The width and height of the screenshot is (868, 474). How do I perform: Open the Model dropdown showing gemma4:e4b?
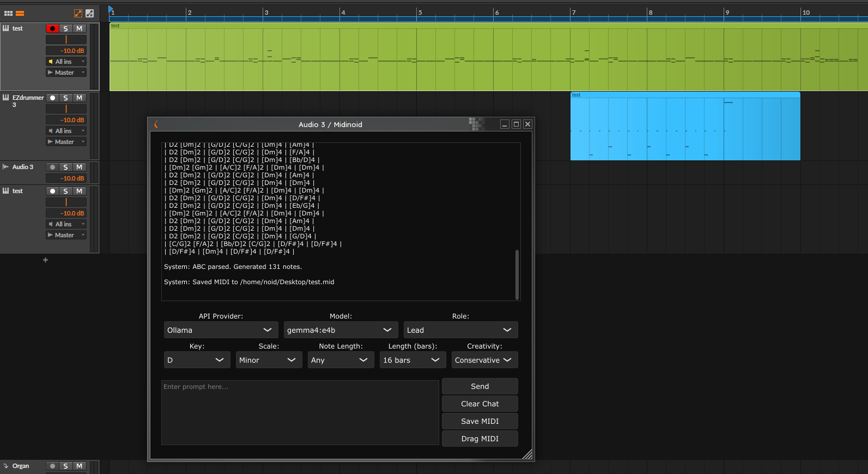point(341,330)
